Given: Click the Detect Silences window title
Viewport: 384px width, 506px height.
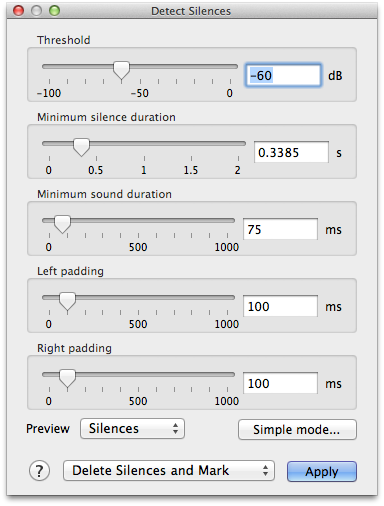Looking at the screenshot, I should pyautogui.click(x=191, y=11).
